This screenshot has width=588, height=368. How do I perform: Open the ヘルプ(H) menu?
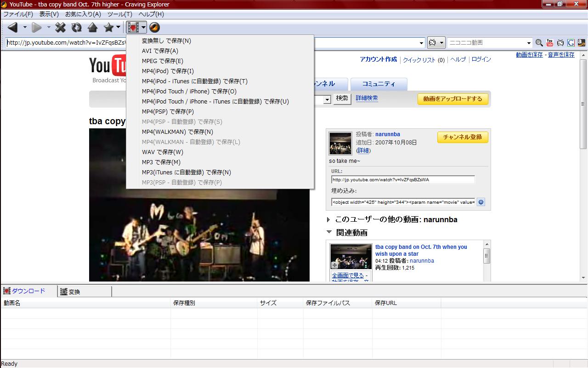[x=151, y=14]
